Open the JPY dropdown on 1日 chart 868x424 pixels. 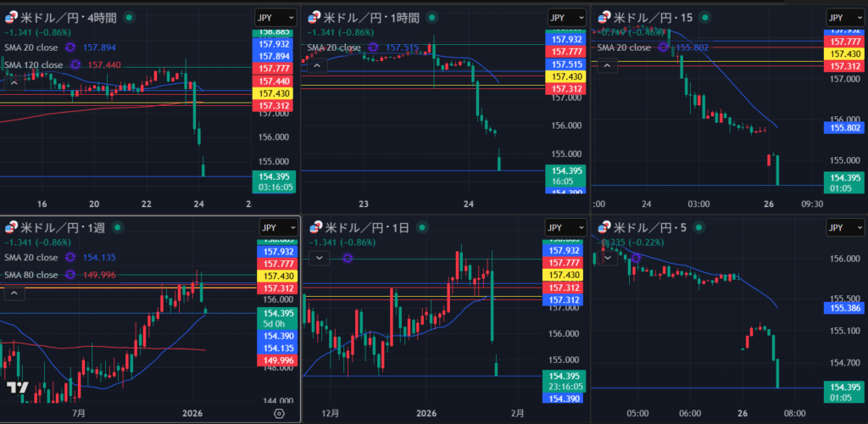561,228
